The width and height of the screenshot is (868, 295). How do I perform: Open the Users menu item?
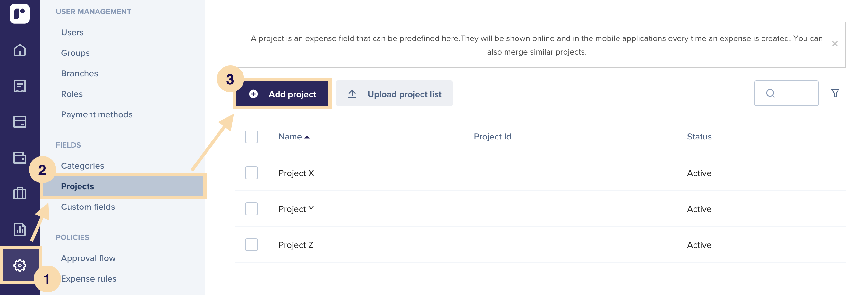click(x=72, y=32)
